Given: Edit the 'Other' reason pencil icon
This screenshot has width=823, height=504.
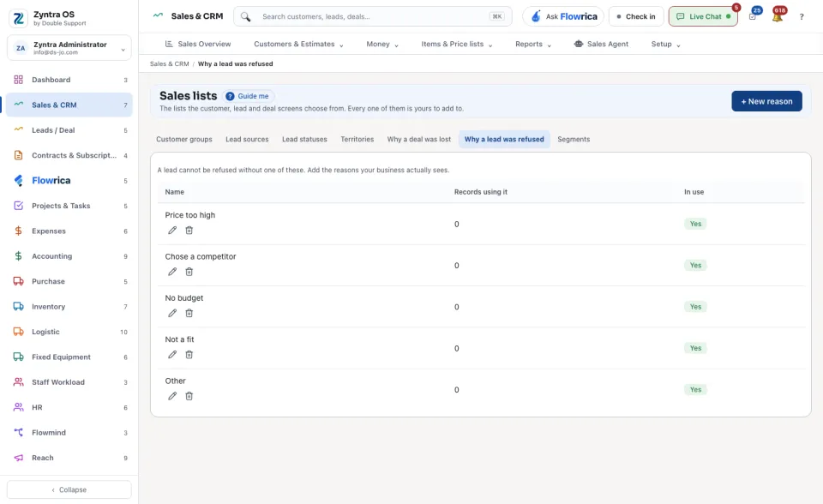Looking at the screenshot, I should tap(172, 396).
